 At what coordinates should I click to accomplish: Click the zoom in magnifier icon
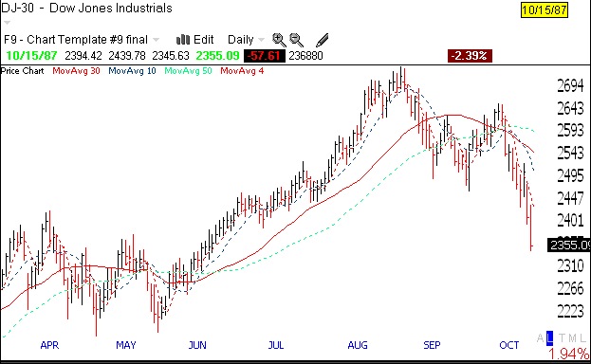[x=279, y=40]
